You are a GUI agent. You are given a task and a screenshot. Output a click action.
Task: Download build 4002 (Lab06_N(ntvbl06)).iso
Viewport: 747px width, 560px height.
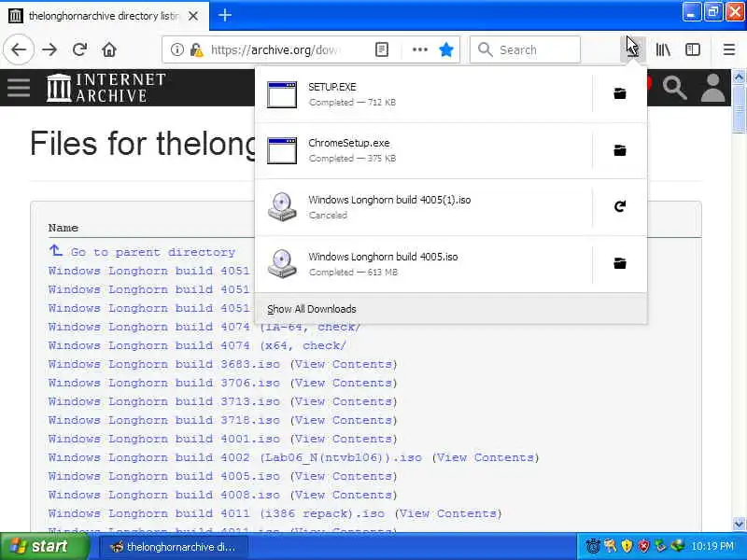pos(235,457)
